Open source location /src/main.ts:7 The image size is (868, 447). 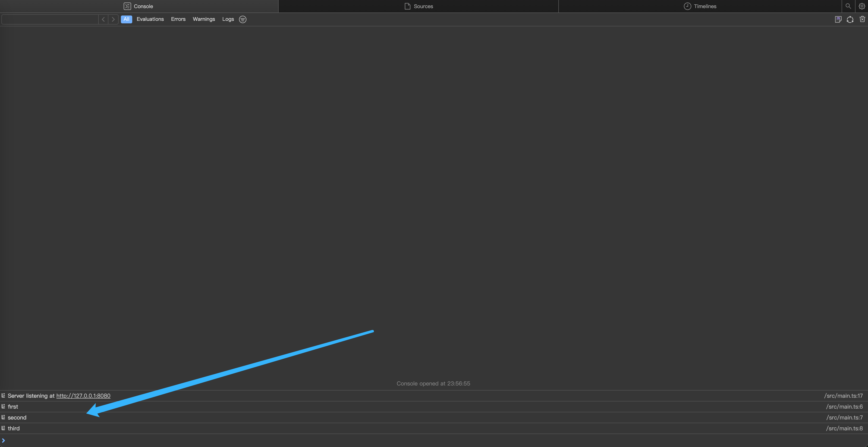[844, 417]
